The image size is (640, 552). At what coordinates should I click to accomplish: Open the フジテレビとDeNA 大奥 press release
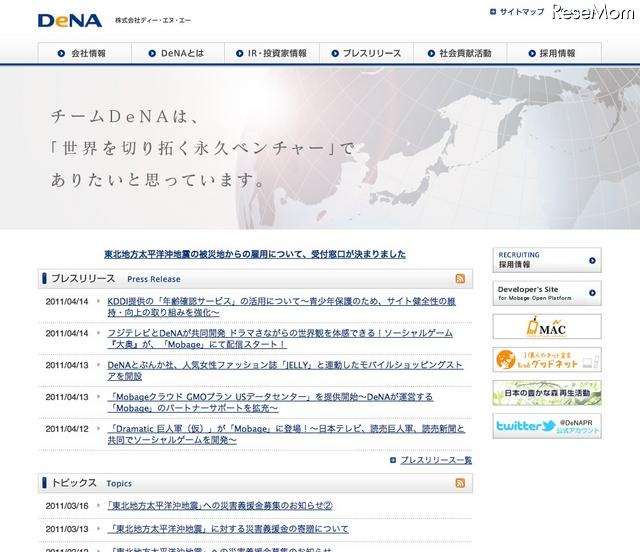pyautogui.click(x=280, y=339)
